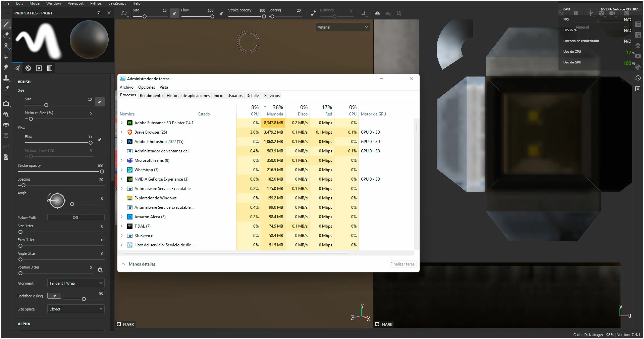Open the Alpha properties tab icon
The image size is (644, 339).
pyautogui.click(x=28, y=68)
